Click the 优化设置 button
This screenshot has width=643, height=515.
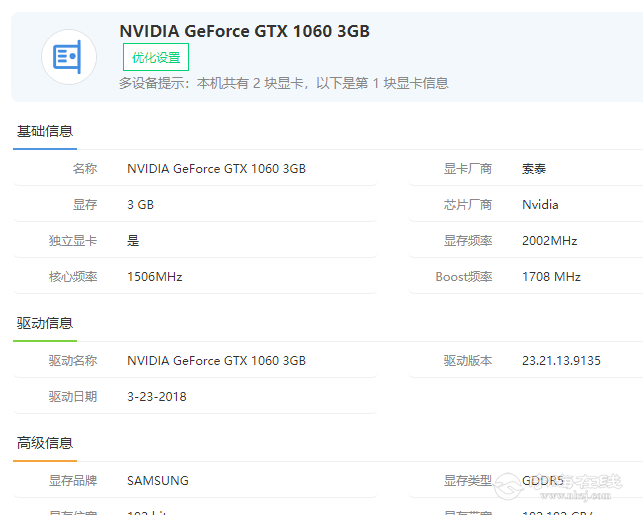coord(156,57)
